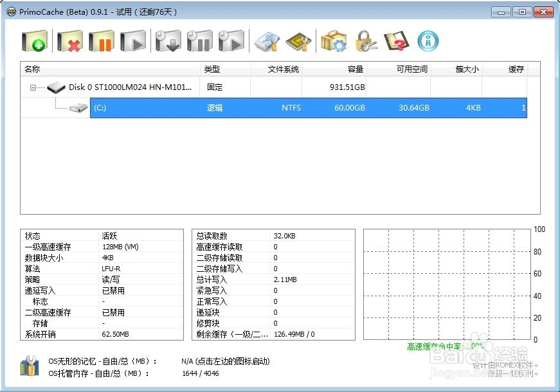
Task: Click the 1644 / 4046 managed memory value
Action: point(201,373)
